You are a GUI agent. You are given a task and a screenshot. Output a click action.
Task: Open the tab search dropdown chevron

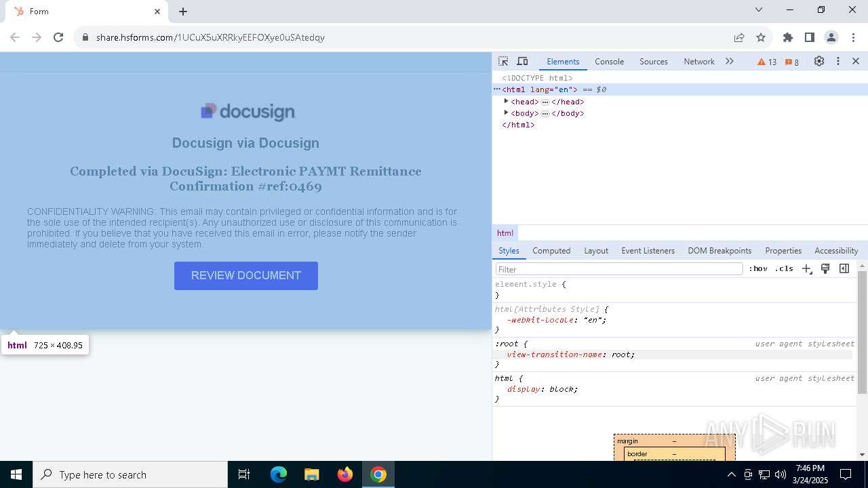pyautogui.click(x=759, y=10)
